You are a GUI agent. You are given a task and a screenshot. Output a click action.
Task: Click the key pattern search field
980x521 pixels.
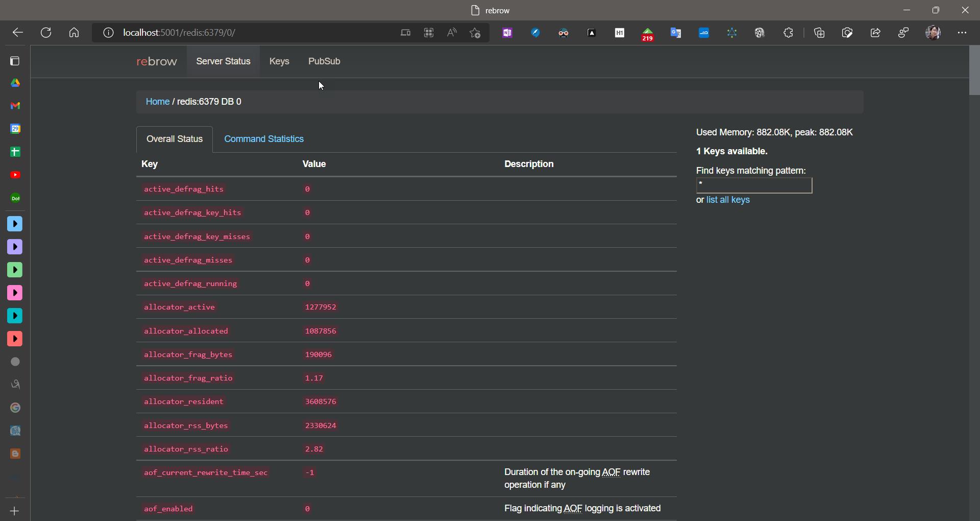coord(754,185)
